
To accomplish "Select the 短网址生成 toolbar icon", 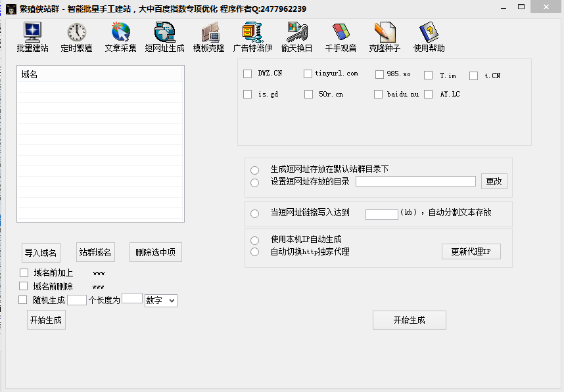I will (165, 37).
